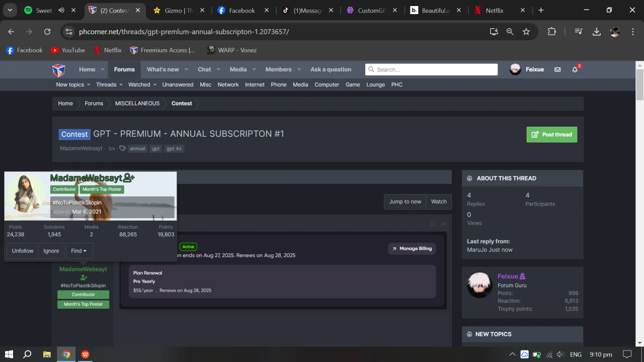The width and height of the screenshot is (644, 362).
Task: Switch to the TikTok Messages browser tab
Action: tap(307, 10)
